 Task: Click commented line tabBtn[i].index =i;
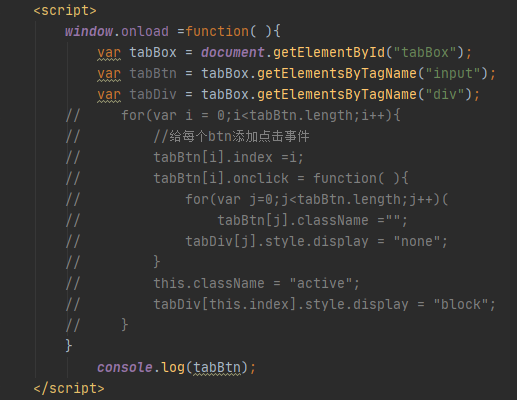click(x=229, y=157)
